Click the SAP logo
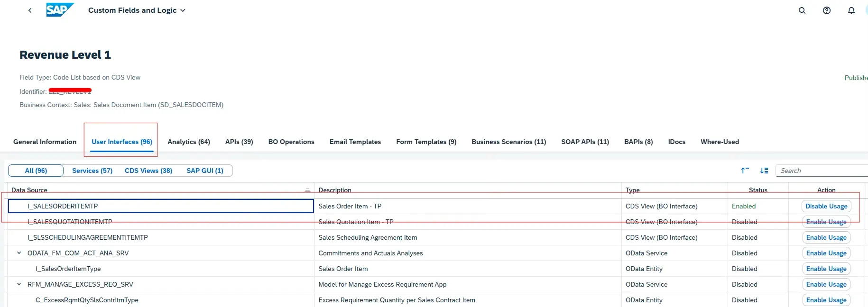The image size is (868, 307). click(60, 10)
